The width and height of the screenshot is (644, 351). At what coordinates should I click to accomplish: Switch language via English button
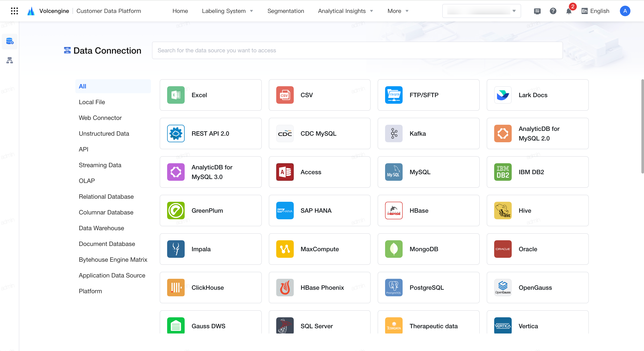pos(595,11)
